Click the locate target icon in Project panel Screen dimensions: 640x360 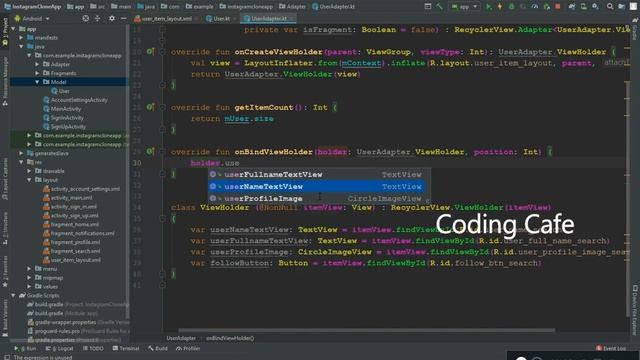pyautogui.click(x=86, y=18)
